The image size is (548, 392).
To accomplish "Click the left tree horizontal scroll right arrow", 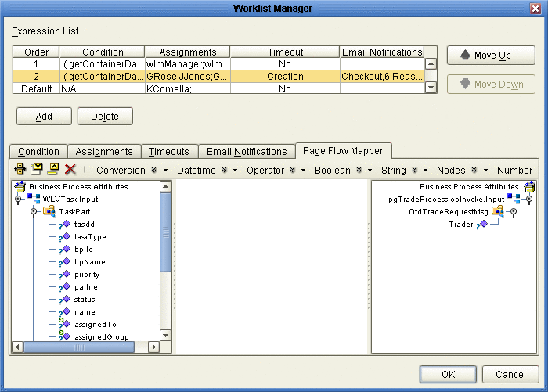I will point(153,347).
